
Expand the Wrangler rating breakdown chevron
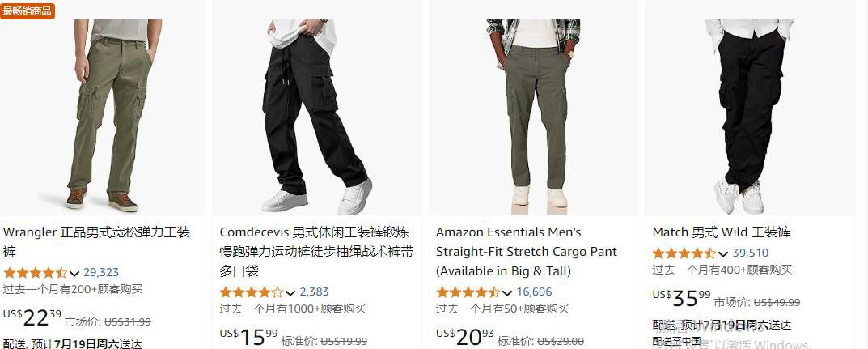[x=74, y=273]
